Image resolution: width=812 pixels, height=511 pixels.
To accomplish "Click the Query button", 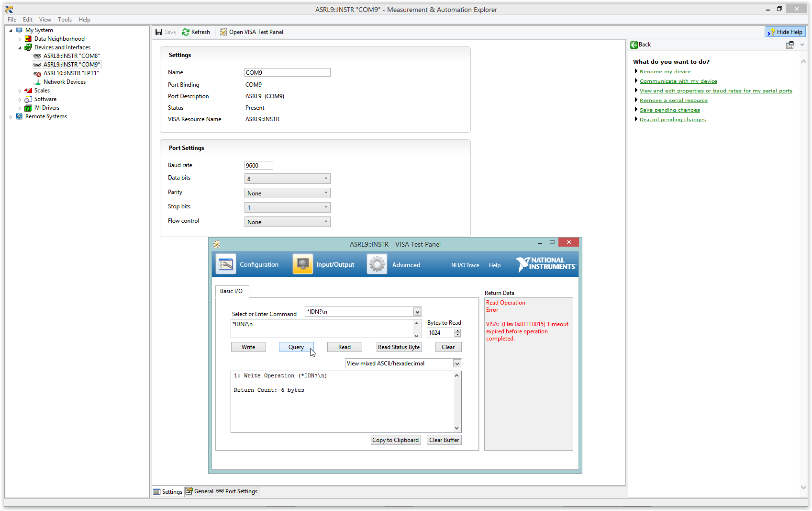I will point(296,347).
